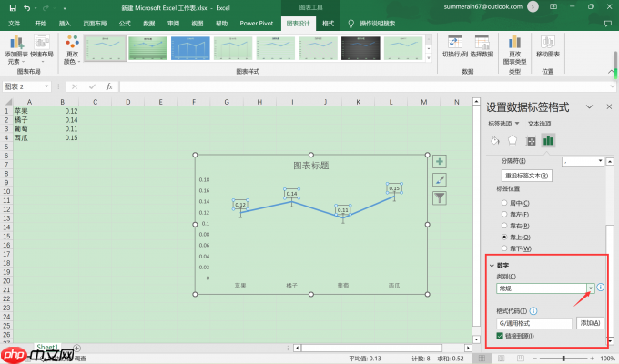Viewport: 619px width, 364px height.
Task: Switch to 格式 Format tab
Action: [x=328, y=24]
